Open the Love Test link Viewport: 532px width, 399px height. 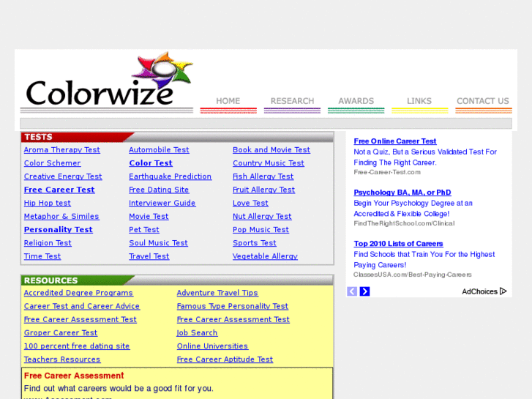point(250,203)
